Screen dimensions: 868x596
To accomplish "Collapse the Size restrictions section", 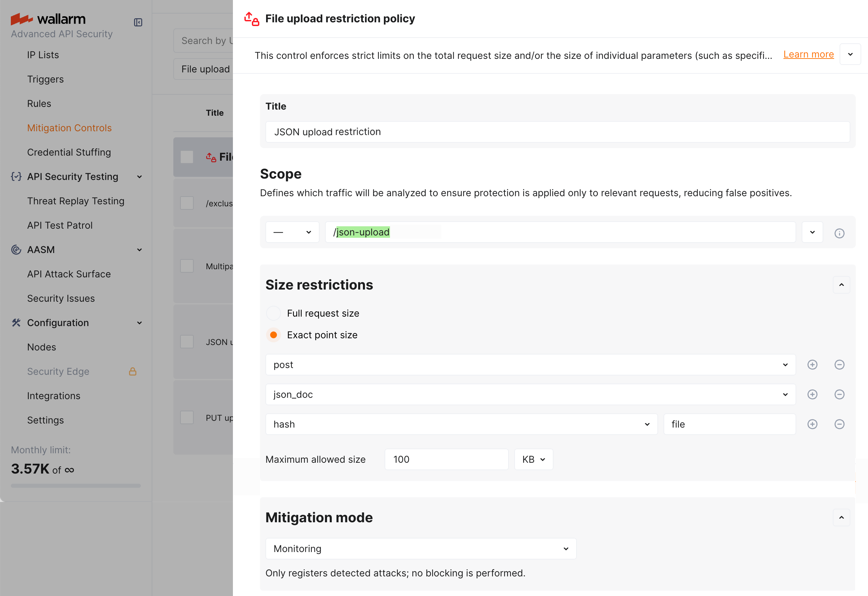I will pos(842,284).
